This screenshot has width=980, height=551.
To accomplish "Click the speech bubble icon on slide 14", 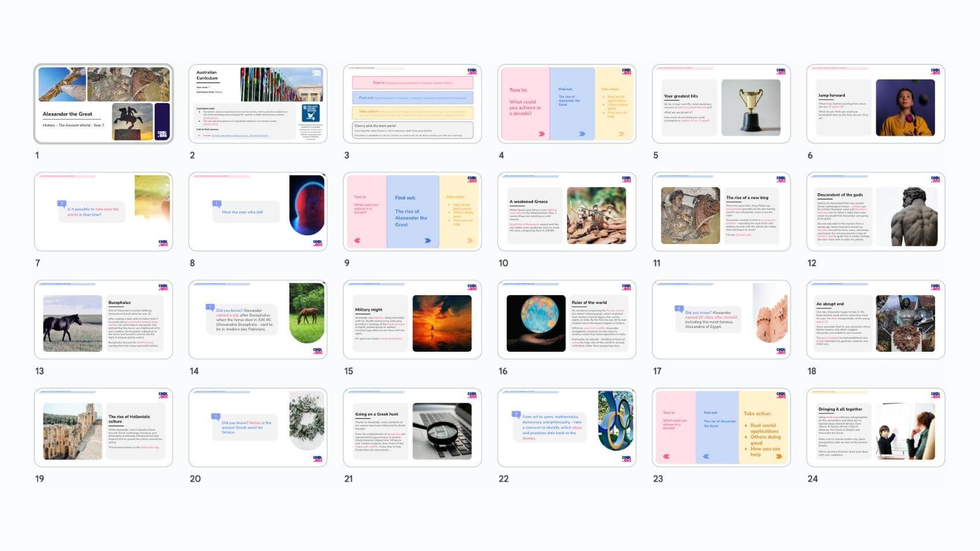I will click(x=210, y=308).
